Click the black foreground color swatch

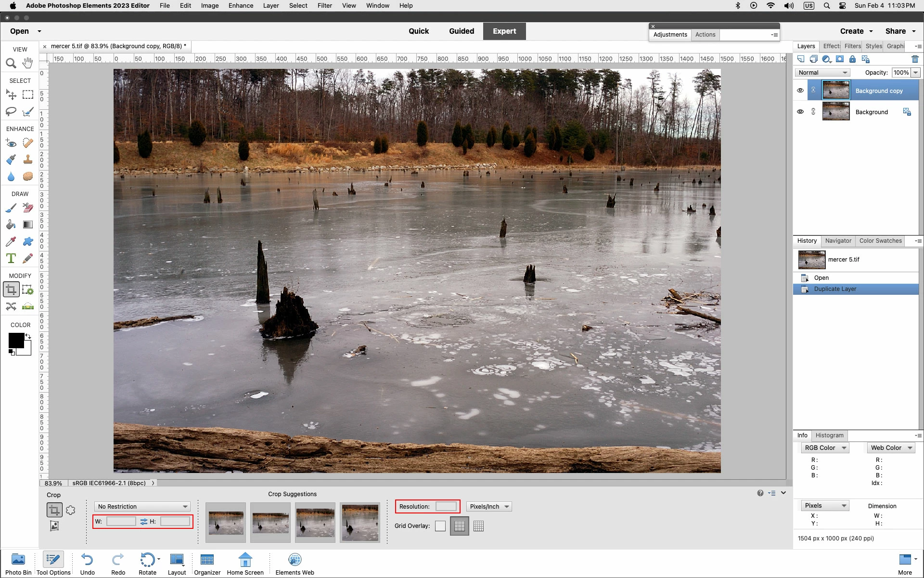tap(16, 340)
